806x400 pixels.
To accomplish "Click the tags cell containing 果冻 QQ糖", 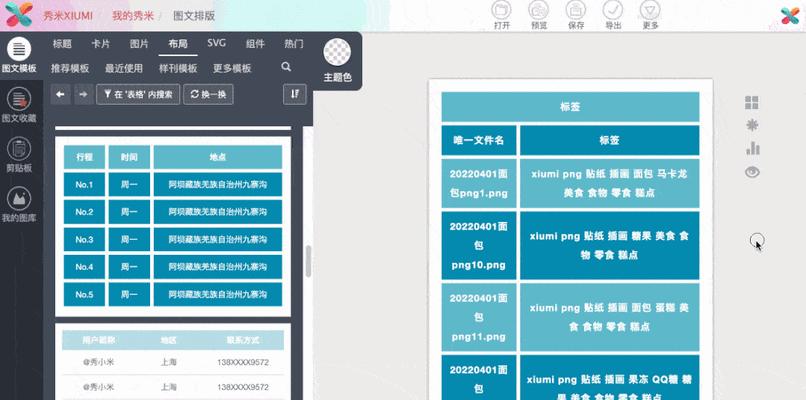I will tap(609, 377).
